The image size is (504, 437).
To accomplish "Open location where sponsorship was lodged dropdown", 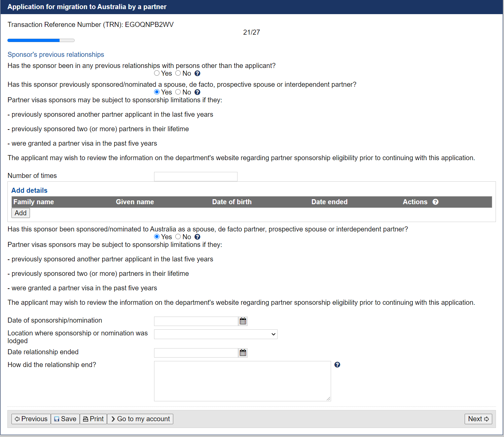I will coord(216,334).
